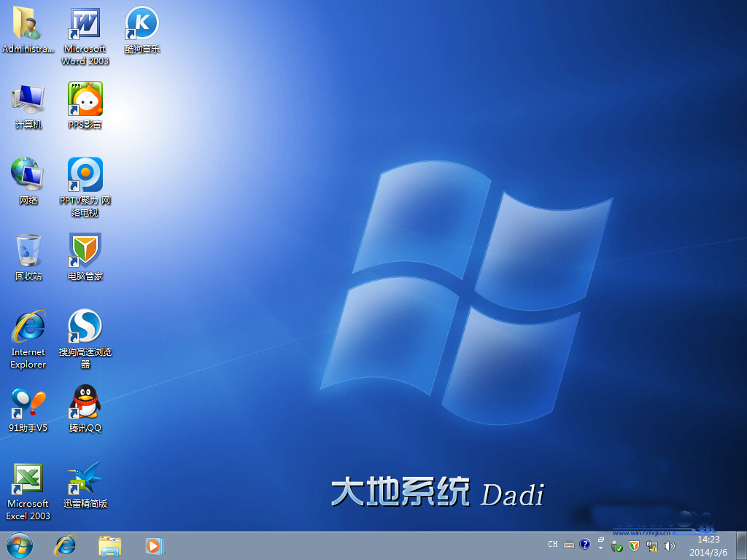Select the Microsoft Excel 2003 shortcut
The image size is (747, 560).
coord(28,478)
